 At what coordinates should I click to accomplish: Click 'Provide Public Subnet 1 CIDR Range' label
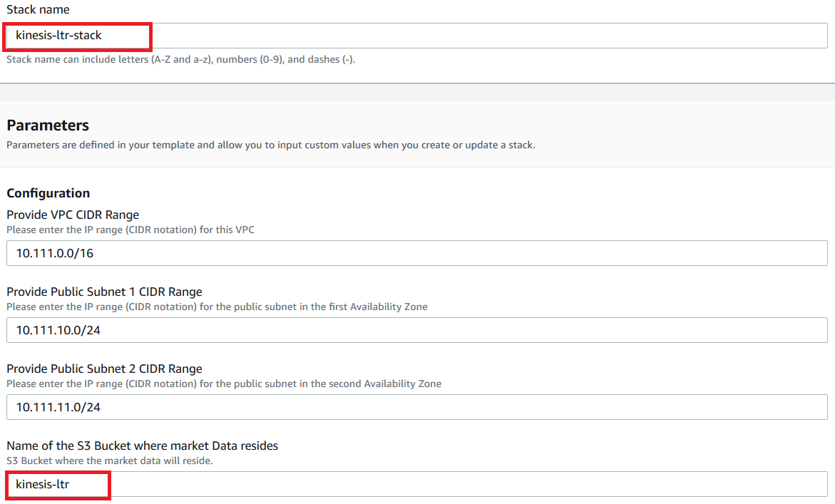pos(104,292)
